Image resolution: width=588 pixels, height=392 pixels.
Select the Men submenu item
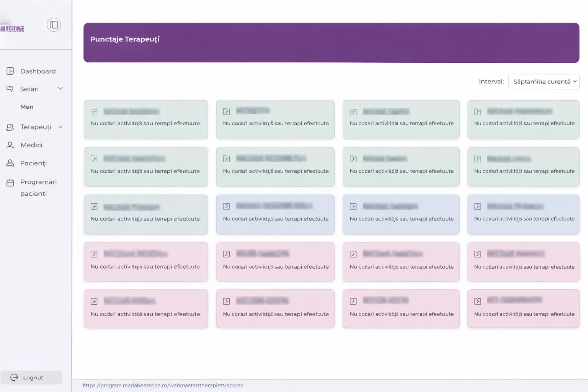(27, 107)
